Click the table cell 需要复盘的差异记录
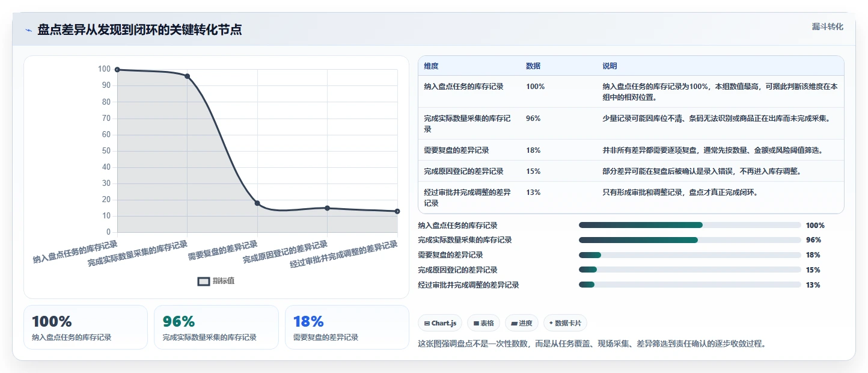 pyautogui.click(x=456, y=150)
